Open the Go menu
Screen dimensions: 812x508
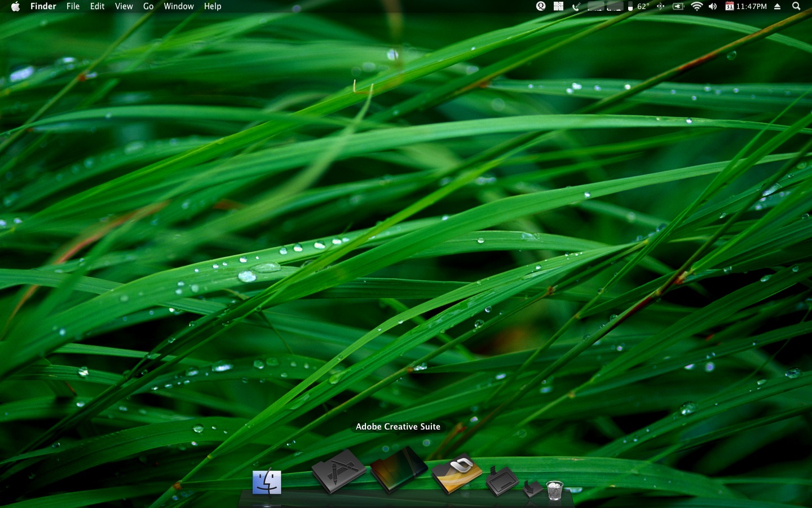(148, 6)
